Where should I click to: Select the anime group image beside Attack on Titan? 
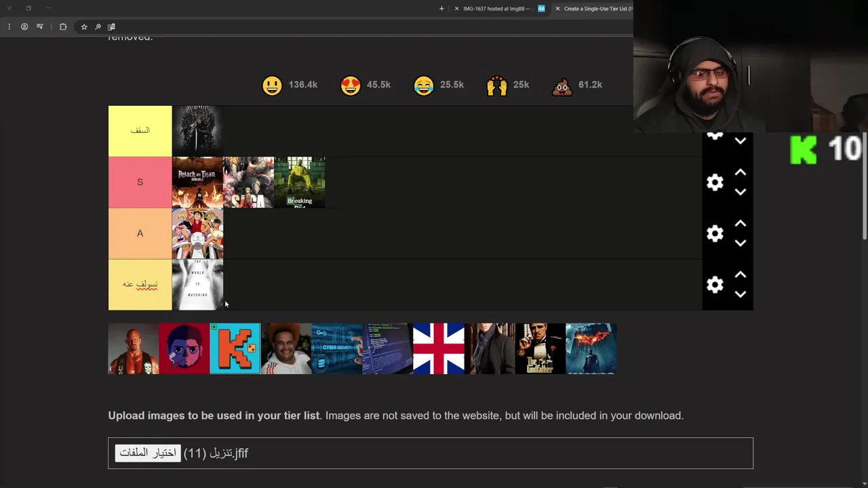click(248, 182)
